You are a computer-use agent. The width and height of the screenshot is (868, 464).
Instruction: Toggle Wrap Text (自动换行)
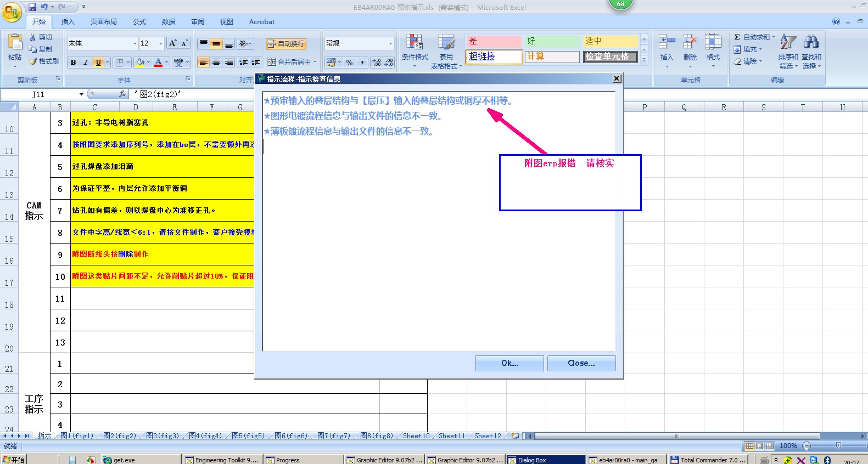(286, 44)
